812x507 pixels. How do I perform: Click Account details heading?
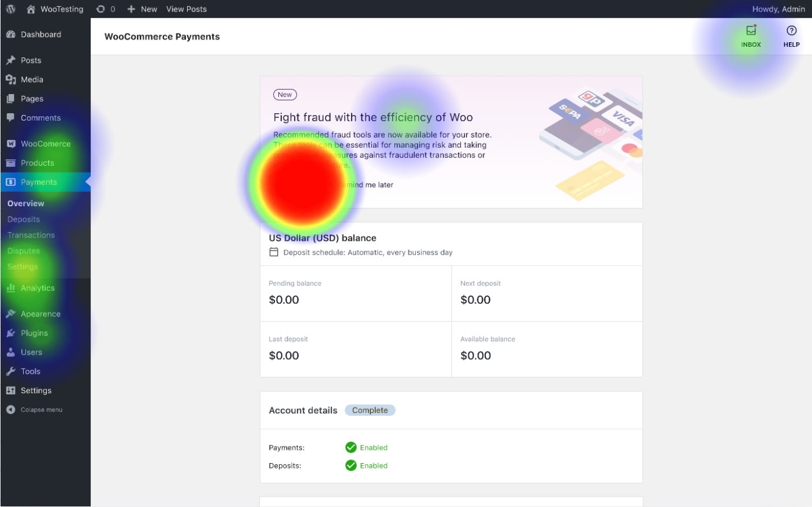303,410
